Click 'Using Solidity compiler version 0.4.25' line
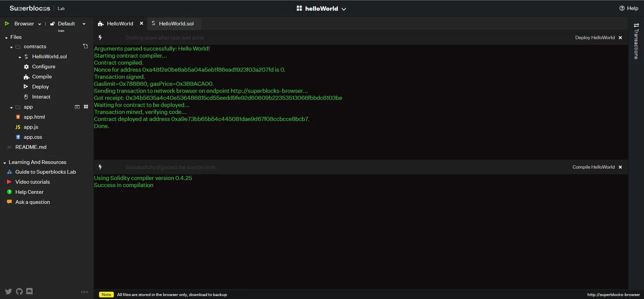Image resolution: width=644 pixels, height=299 pixels. (143, 178)
